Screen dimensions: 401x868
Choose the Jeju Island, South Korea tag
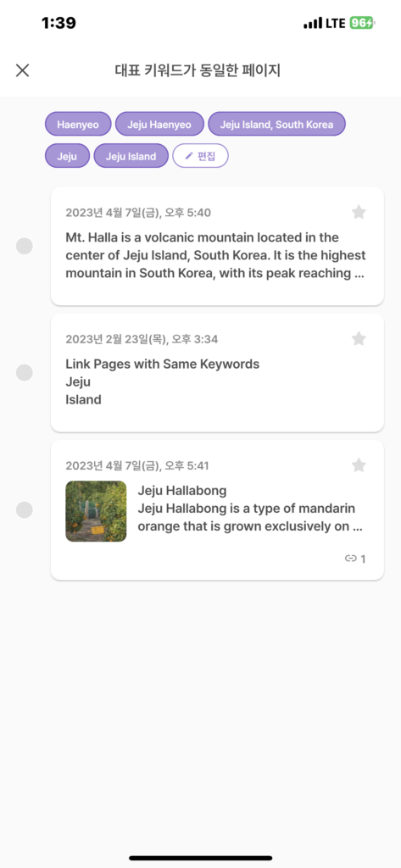(x=277, y=124)
